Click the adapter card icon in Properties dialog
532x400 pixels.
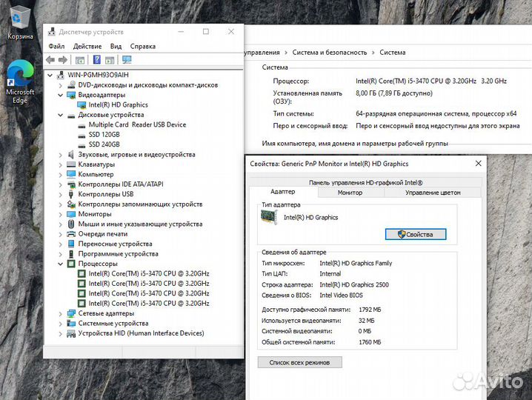[269, 217]
